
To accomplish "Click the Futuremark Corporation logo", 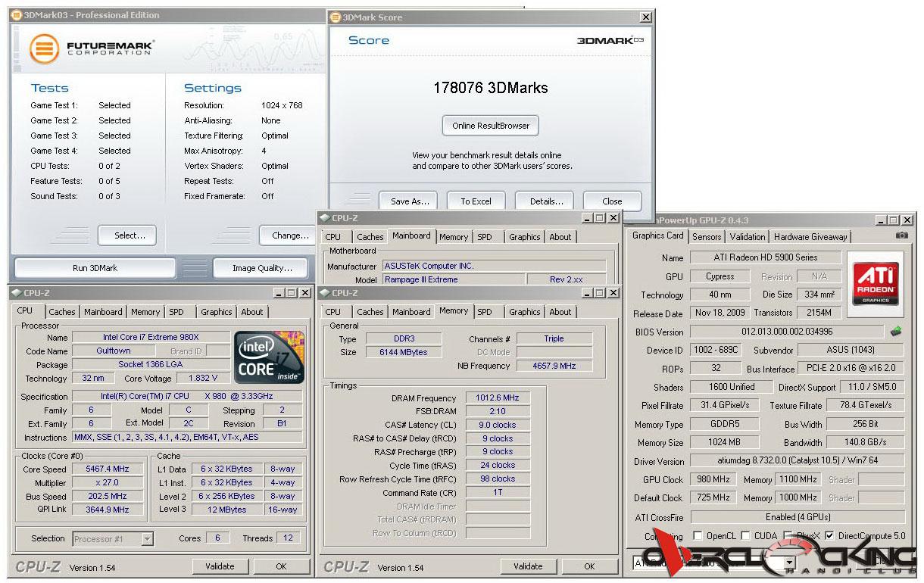I will 92,48.
